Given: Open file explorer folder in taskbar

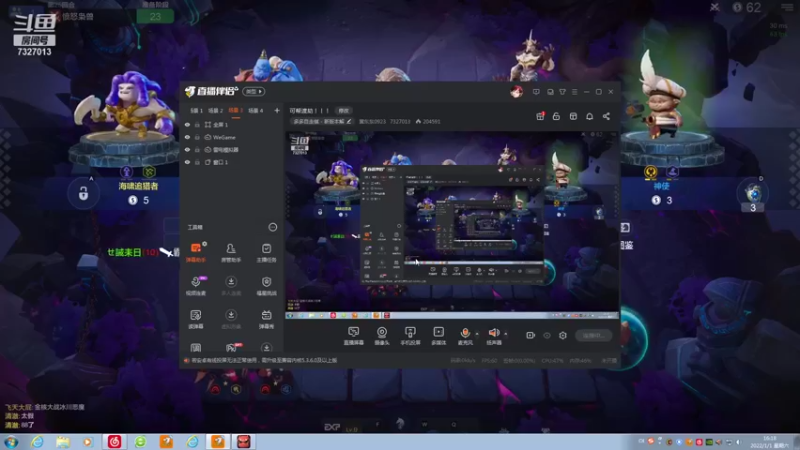Looking at the screenshot, I should (x=63, y=442).
